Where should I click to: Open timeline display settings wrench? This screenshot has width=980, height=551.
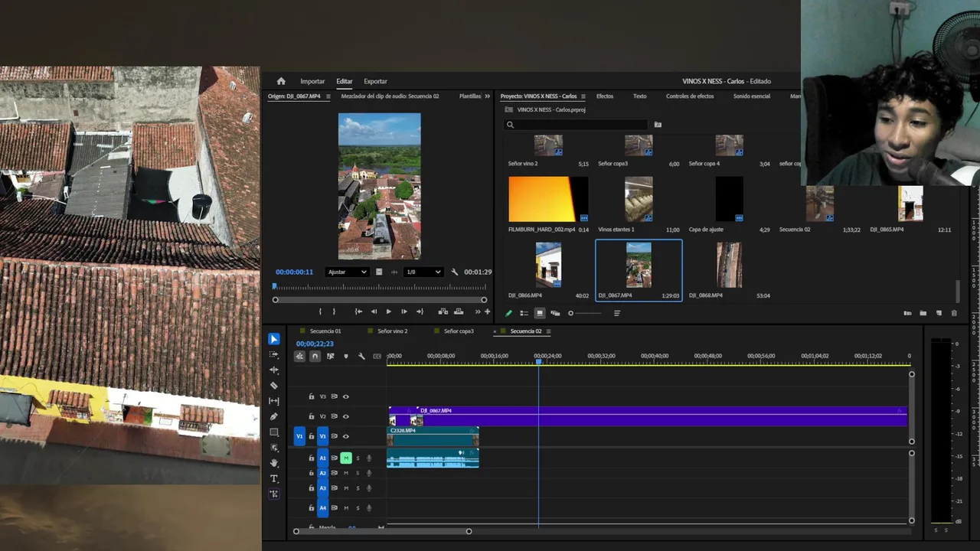point(361,357)
